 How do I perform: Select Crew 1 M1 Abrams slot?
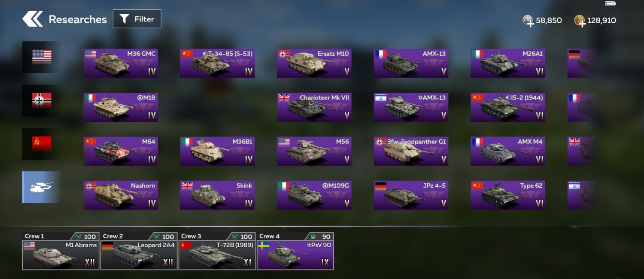pos(61,251)
